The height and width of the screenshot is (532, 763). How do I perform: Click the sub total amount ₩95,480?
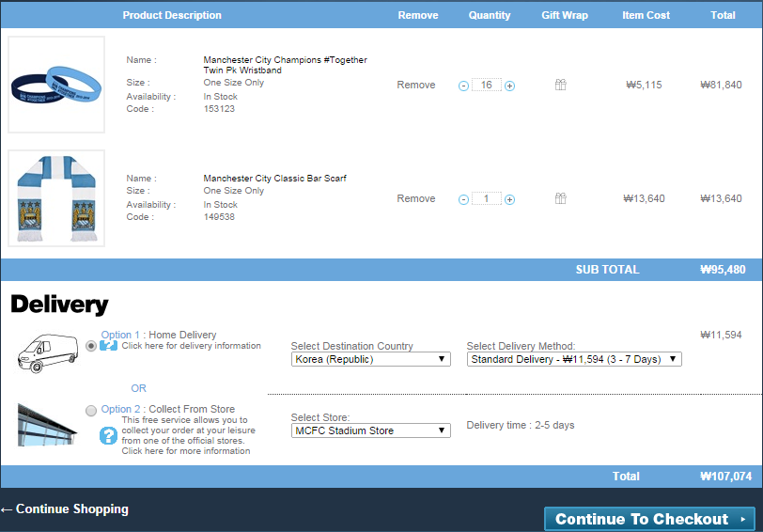(723, 270)
